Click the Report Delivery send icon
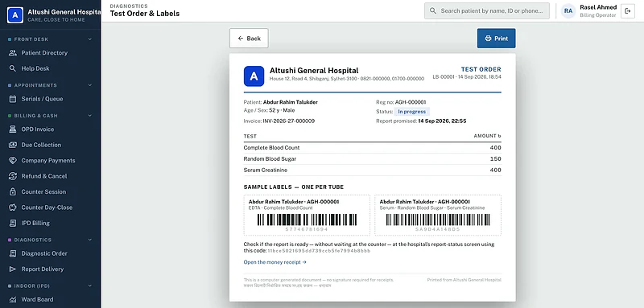Viewport: 644px width, 308px height. point(13,269)
